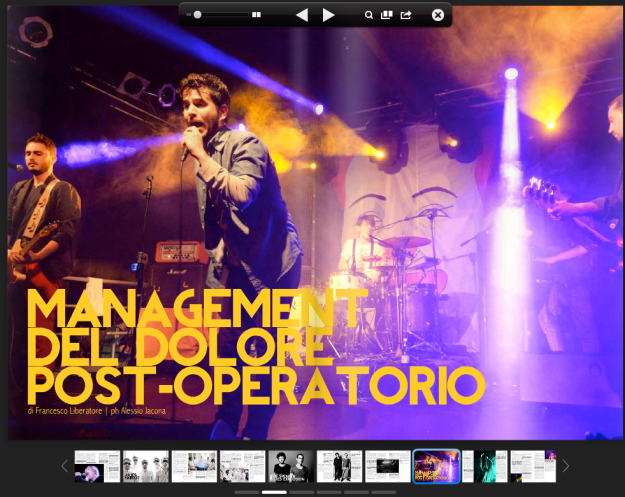
Task: Click the 'MANAGEMENT' headline word
Action: point(197,308)
